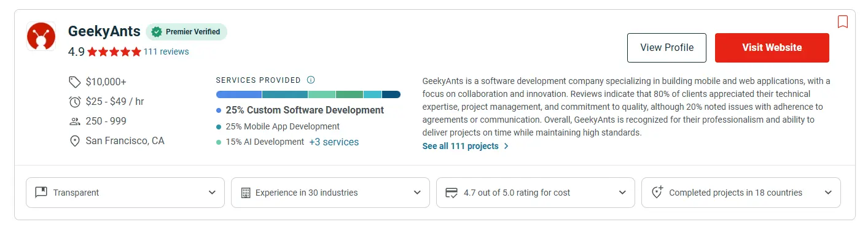
Task: Expand Experience in 30 industries
Action: (x=330, y=193)
